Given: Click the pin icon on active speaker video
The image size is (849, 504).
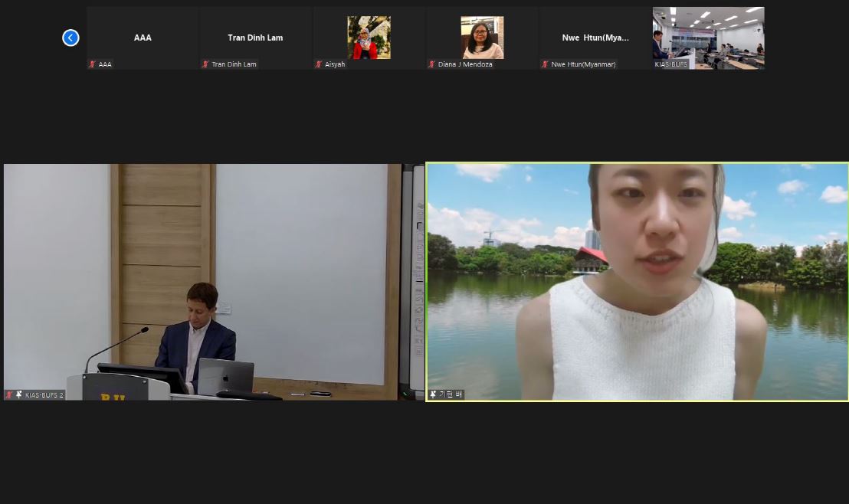Looking at the screenshot, I should (433, 394).
